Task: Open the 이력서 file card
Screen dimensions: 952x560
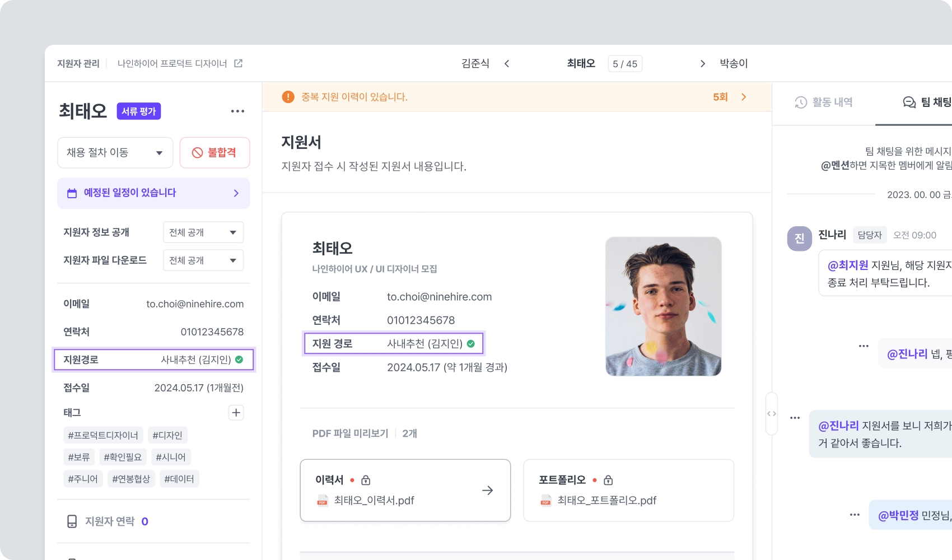Action: (405, 491)
